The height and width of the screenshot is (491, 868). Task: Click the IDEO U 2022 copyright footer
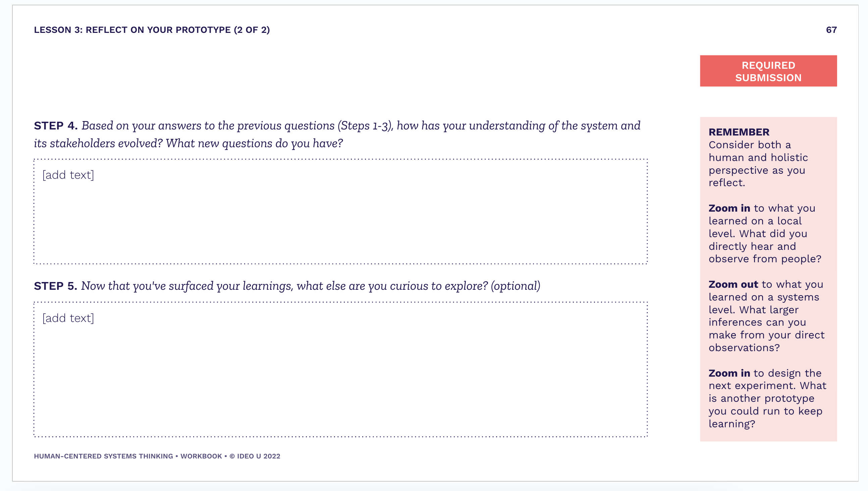pyautogui.click(x=255, y=456)
